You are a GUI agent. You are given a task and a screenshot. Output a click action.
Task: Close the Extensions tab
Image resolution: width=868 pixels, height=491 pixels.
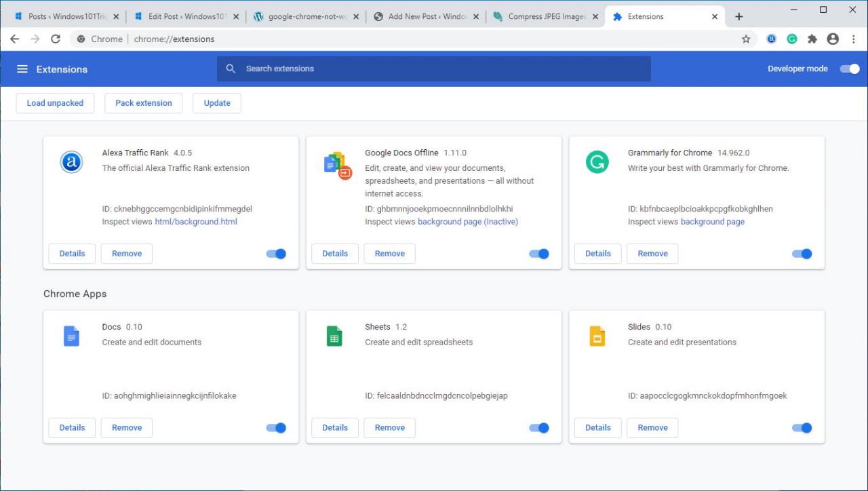click(715, 16)
